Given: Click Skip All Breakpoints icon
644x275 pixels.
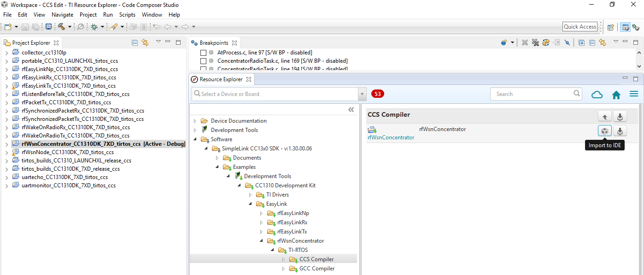Looking at the screenshot, I should (x=568, y=42).
